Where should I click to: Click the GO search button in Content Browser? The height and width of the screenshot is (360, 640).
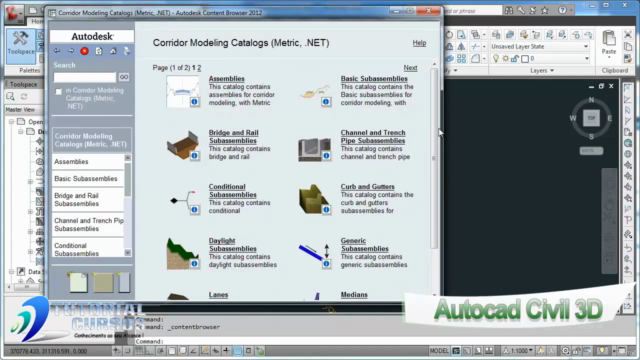point(124,77)
